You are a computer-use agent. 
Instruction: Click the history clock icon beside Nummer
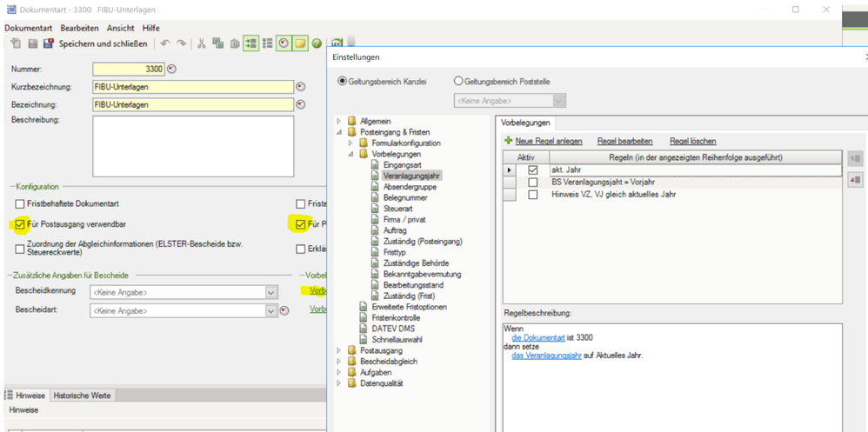click(171, 70)
